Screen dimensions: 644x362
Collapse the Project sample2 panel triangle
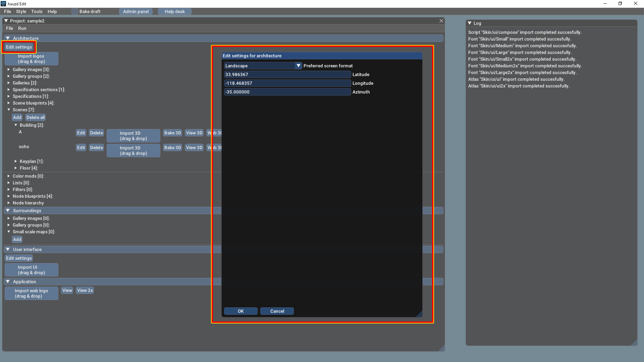[x=6, y=21]
